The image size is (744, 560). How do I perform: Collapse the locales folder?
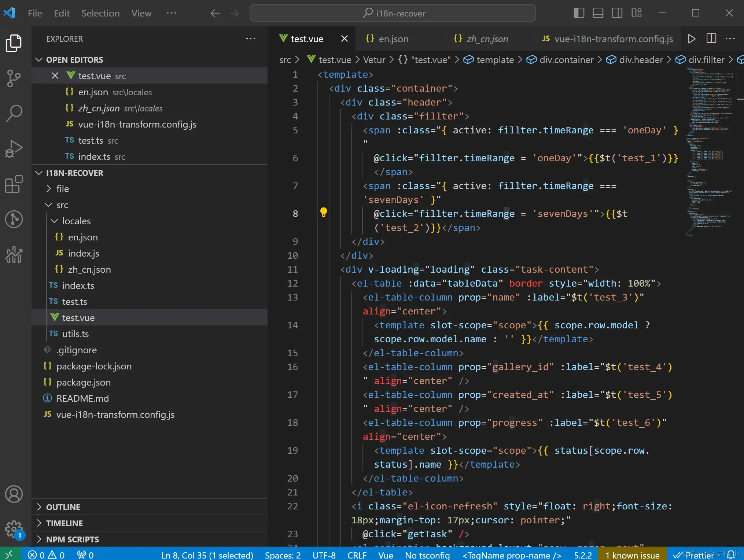coord(76,221)
